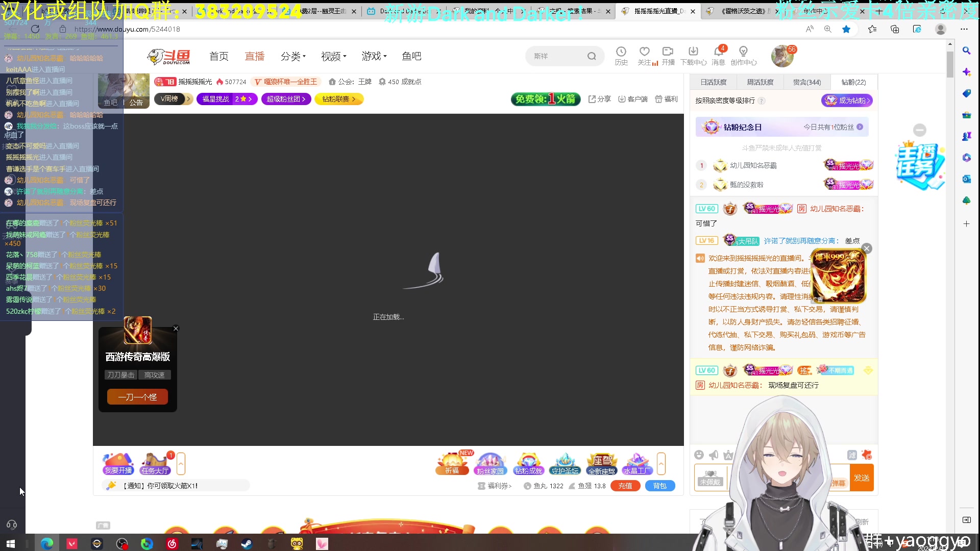This screenshot has height=551, width=980.
Task: Close the floating game ad in chat
Action: [x=867, y=248]
